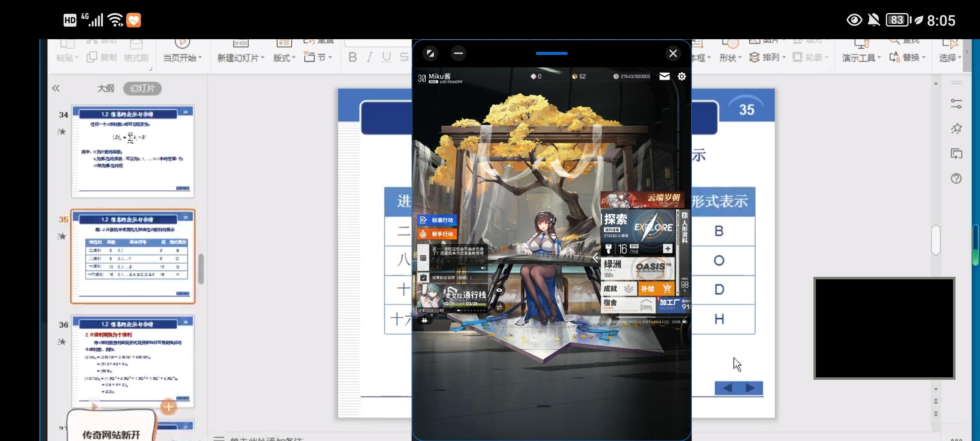Tap the 云端岁朝 event banner

coord(642,200)
